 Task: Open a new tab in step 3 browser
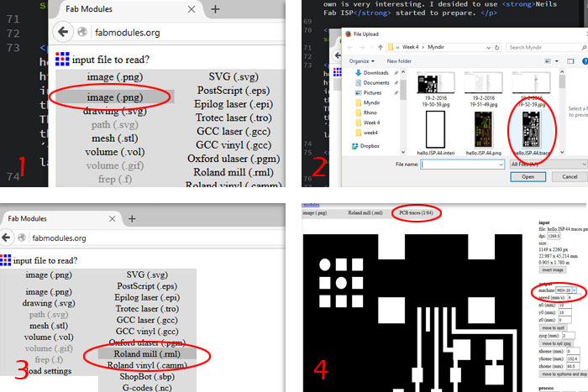(132, 218)
